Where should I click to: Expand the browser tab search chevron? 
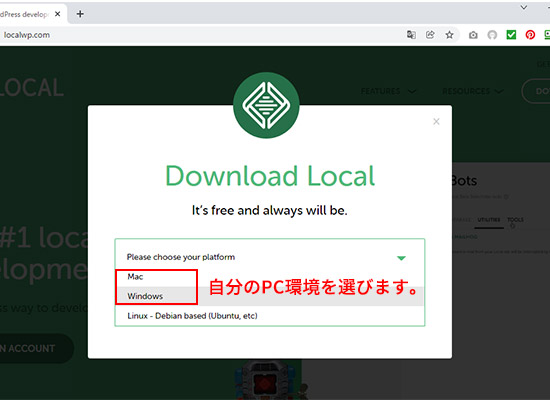pyautogui.click(x=524, y=7)
